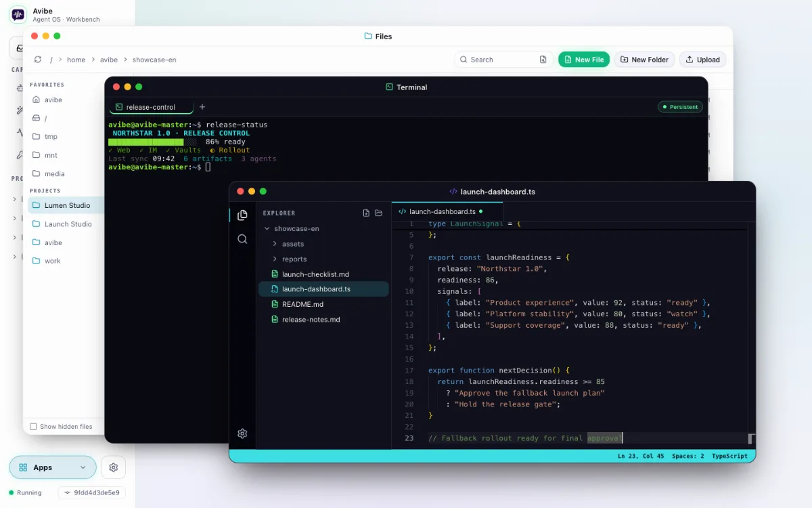Click the green progress bar in Terminal

coord(152,142)
